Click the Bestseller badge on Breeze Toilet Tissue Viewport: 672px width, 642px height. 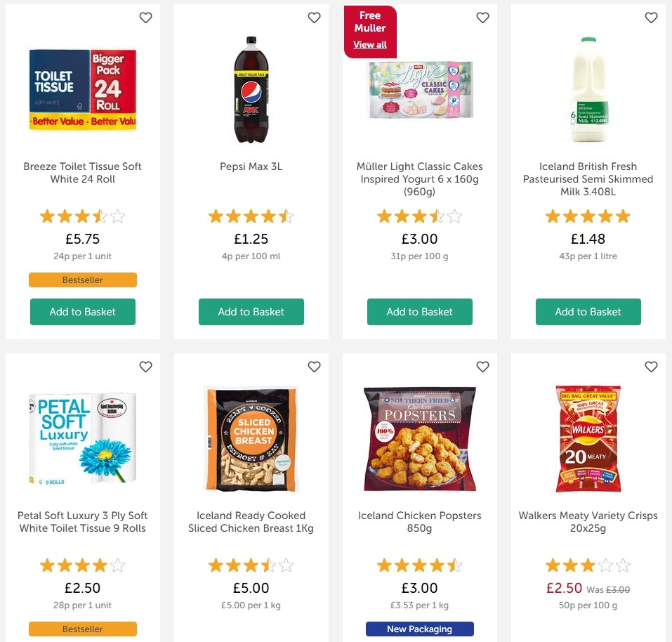82,280
